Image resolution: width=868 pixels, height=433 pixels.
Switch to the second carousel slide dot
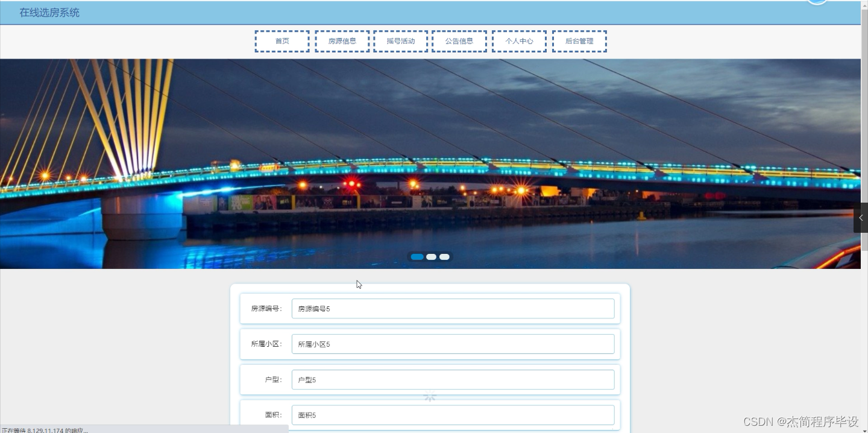[431, 256]
